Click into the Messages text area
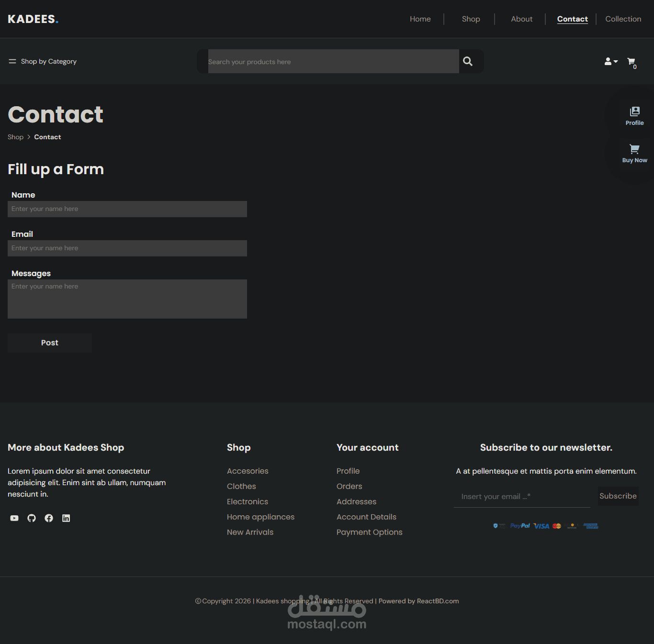The image size is (654, 644). coord(127,299)
